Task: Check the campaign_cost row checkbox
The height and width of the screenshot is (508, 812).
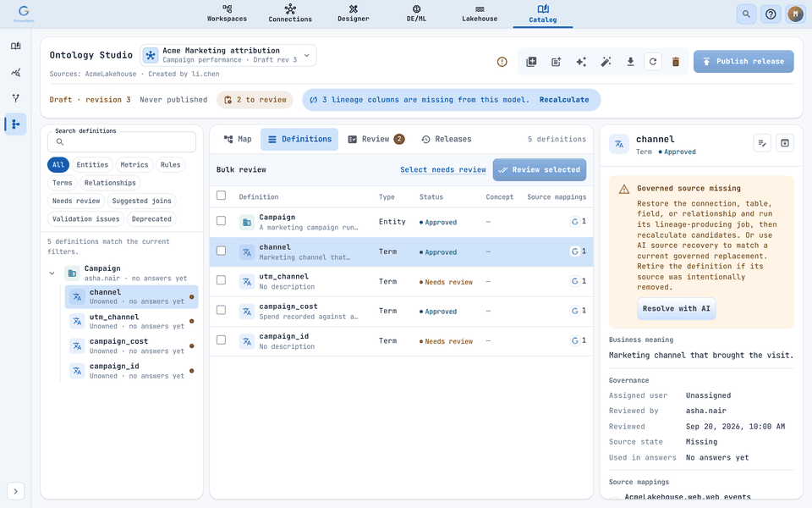Action: click(221, 310)
